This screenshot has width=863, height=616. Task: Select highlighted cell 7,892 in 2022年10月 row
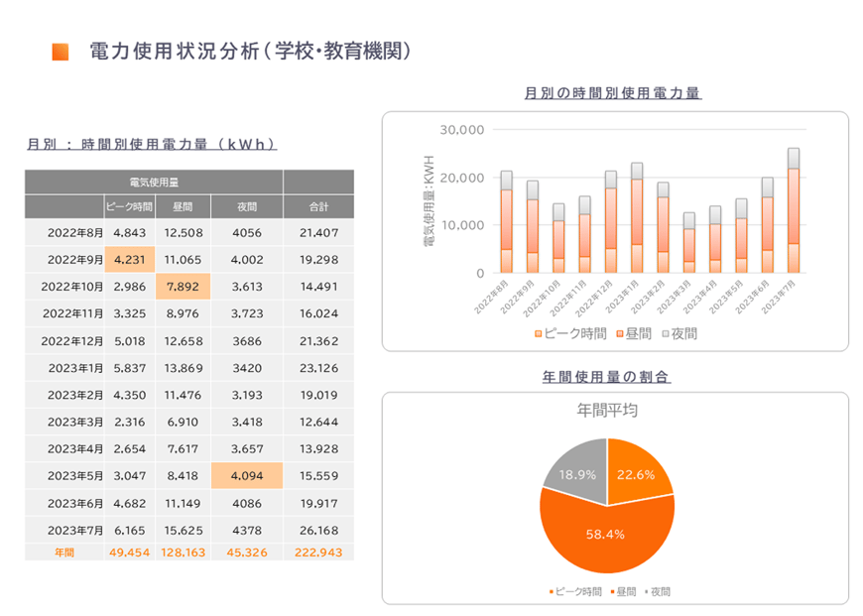[x=183, y=287]
